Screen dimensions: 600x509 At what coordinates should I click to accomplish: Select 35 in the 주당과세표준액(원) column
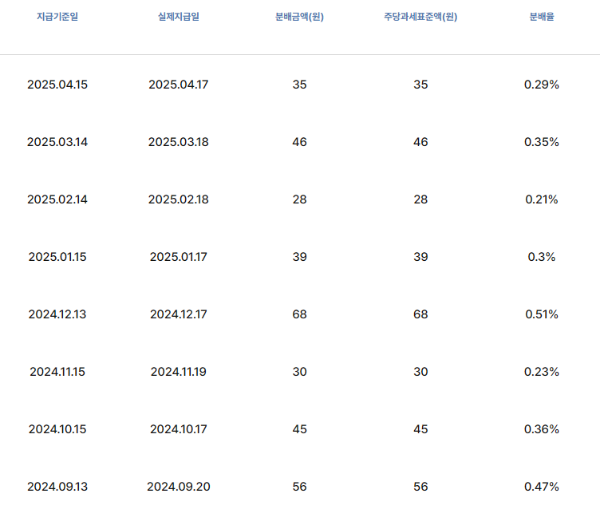[421, 85]
